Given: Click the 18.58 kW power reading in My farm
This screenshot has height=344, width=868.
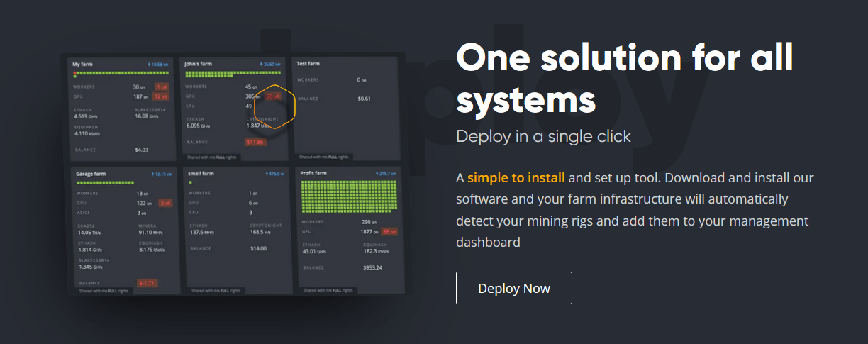Looking at the screenshot, I should tap(157, 65).
